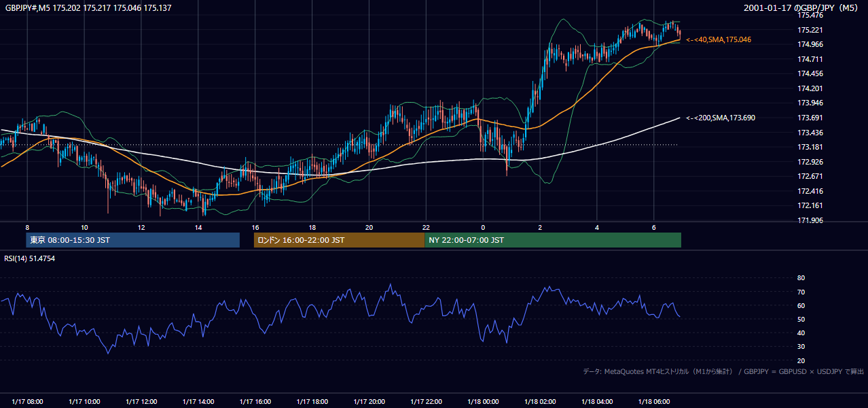Click the 1/18 06:00 bottom time label
Viewport: 868px width, 408px height.
[x=654, y=402]
